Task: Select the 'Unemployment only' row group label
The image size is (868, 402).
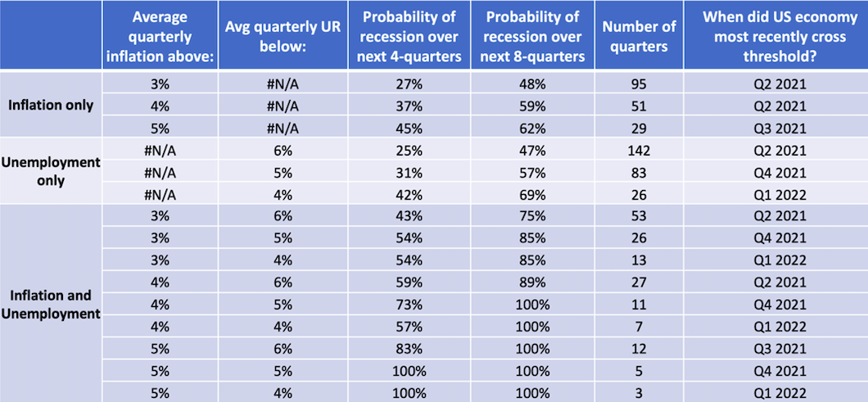Action: point(51,171)
